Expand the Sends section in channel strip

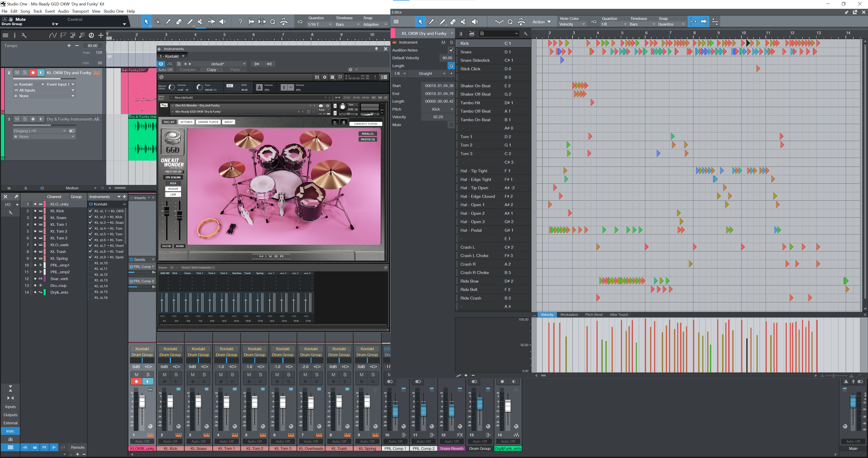point(141,260)
